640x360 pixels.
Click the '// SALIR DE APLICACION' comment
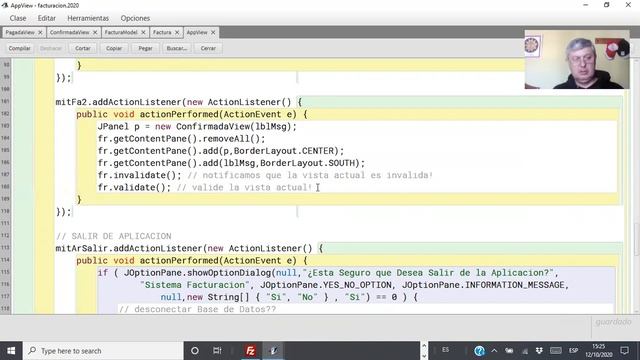coord(113,236)
